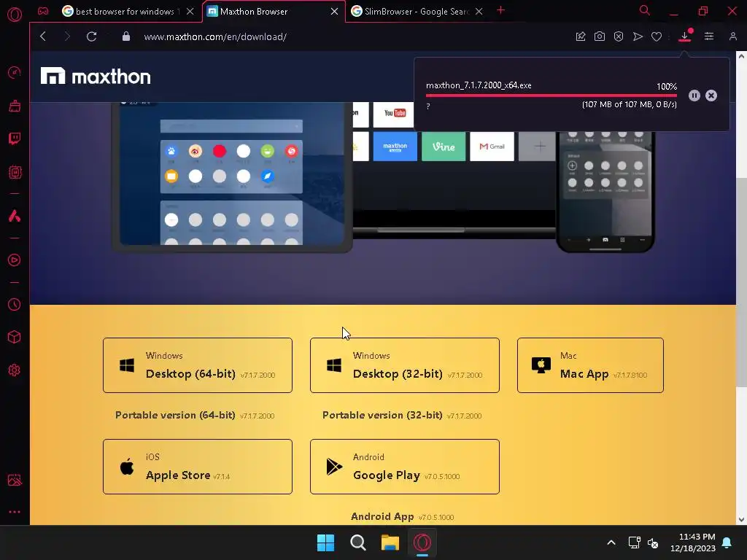Open the profile account icon
The width and height of the screenshot is (747, 560).
click(732, 36)
